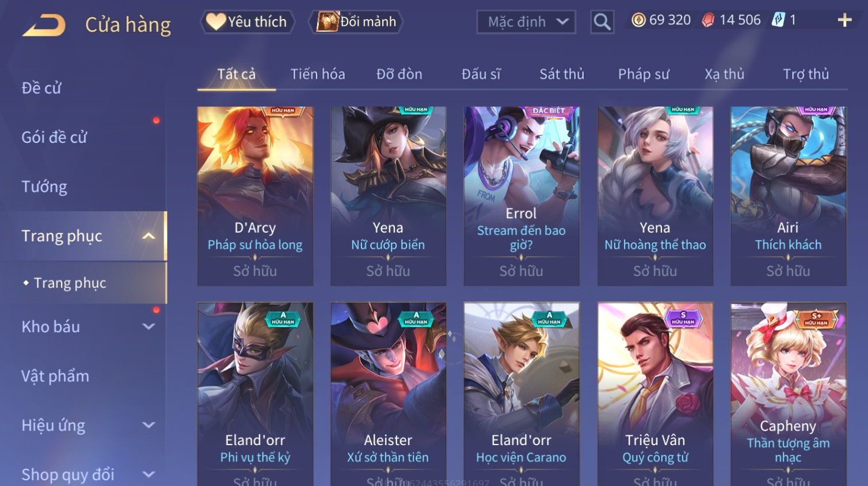The width and height of the screenshot is (868, 486).
Task: Switch to the Tiến hóa tab
Action: click(318, 74)
